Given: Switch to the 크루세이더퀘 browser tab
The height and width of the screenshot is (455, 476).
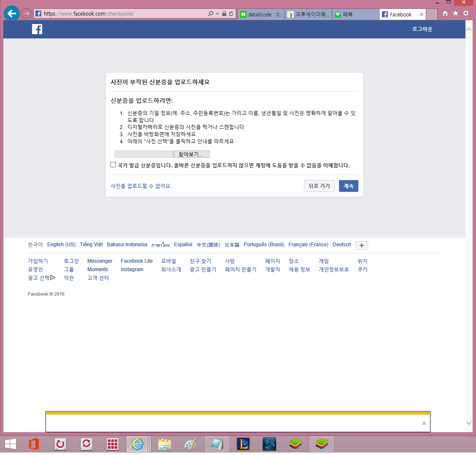Looking at the screenshot, I should 309,14.
